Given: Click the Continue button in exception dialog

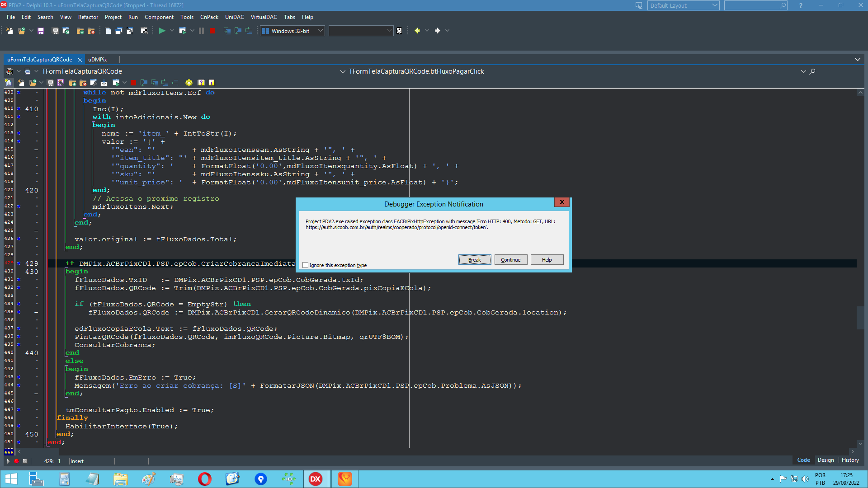Looking at the screenshot, I should (511, 260).
